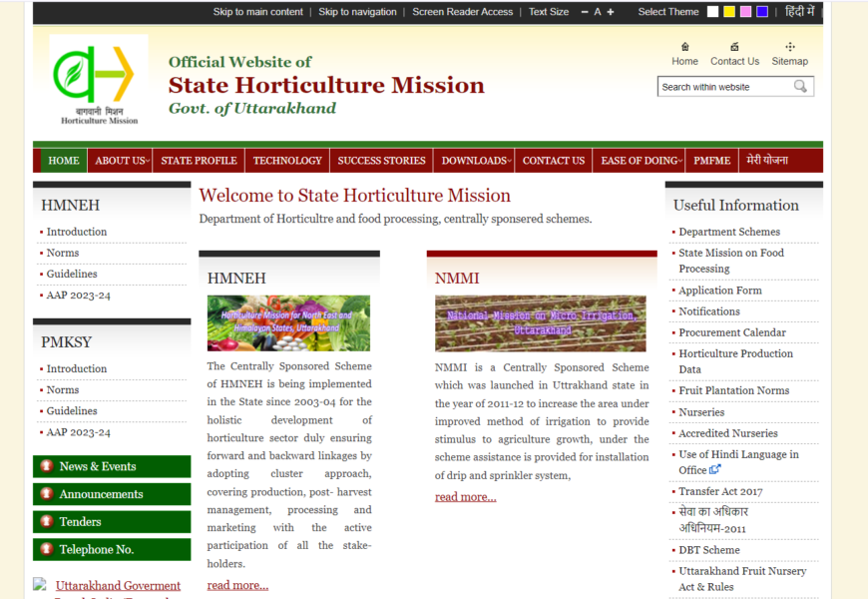The image size is (868, 599).
Task: Open the STATE PROFILE menu item
Action: [x=199, y=161]
